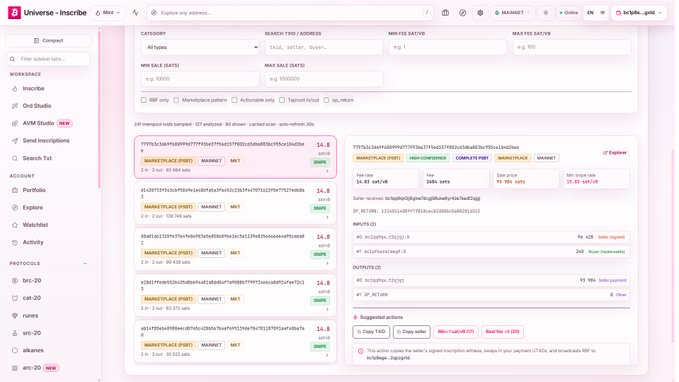The width and height of the screenshot is (679, 382).
Task: Click the Beat fee +5 (20) button
Action: point(502,332)
